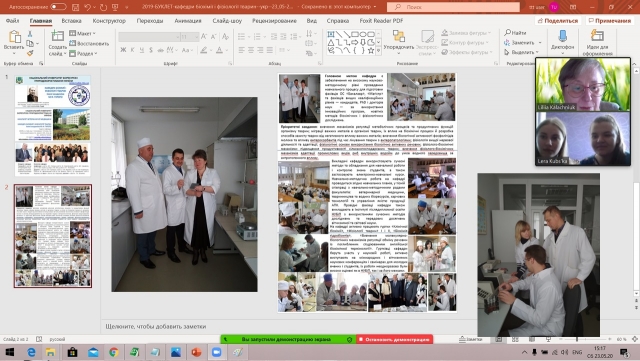
Task: Pick the text highlight color
Action: coord(204,50)
